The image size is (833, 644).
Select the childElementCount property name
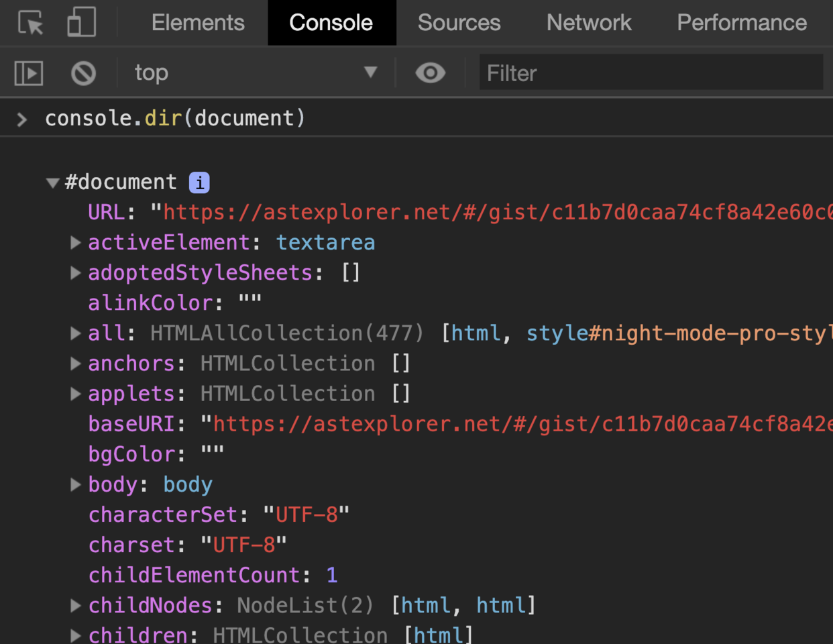[x=195, y=575]
